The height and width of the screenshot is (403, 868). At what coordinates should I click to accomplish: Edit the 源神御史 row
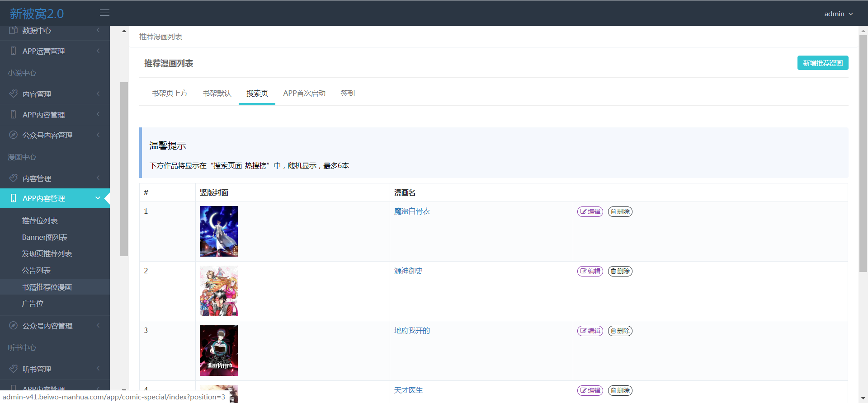[590, 271]
